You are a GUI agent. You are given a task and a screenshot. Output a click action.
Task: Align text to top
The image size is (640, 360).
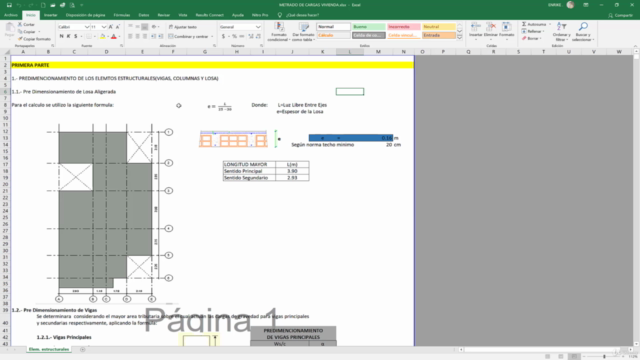pyautogui.click(x=131, y=27)
